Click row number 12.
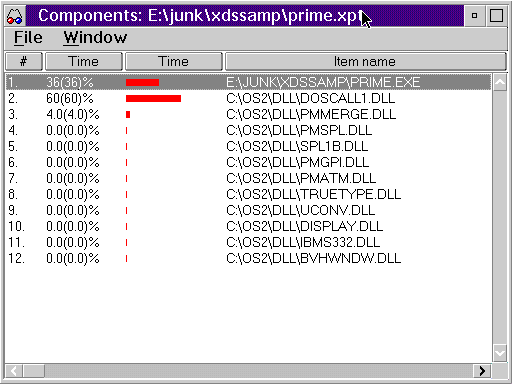Screen dimensions: 512x384 (16, 258)
